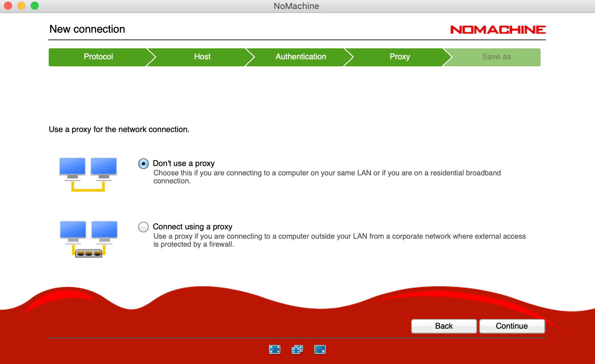Click the green macOS zoom window button

pos(35,6)
